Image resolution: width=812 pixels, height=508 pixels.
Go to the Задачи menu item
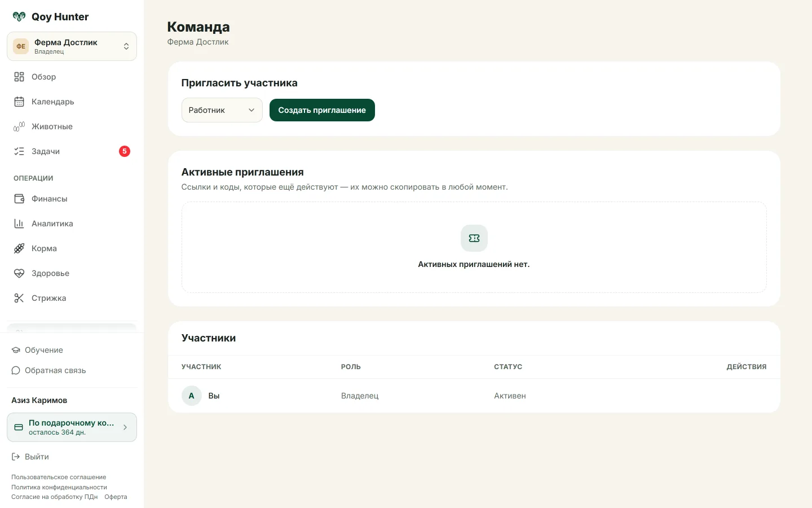pos(72,151)
